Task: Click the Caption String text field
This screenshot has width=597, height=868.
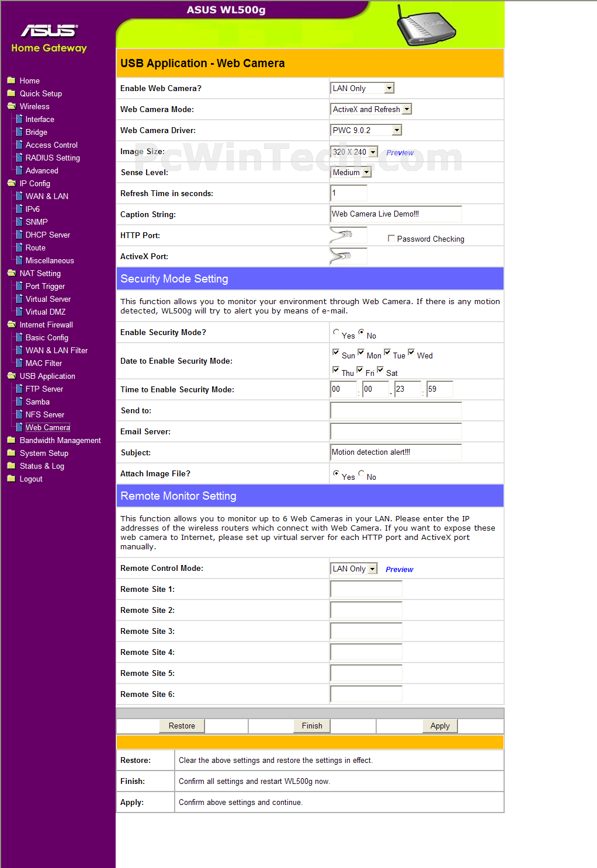Action: (x=396, y=214)
